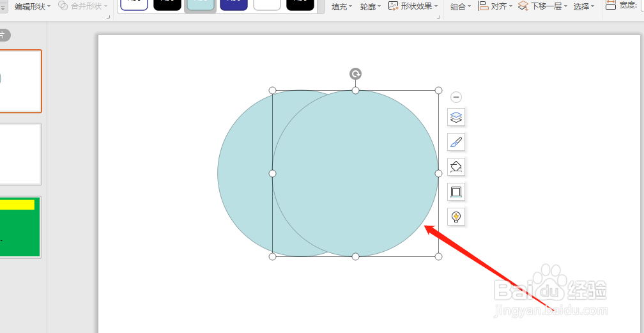644x333 pixels.
Task: Expand the Merge Shapes (合并形状) dropdown arrow
Action: point(105,6)
